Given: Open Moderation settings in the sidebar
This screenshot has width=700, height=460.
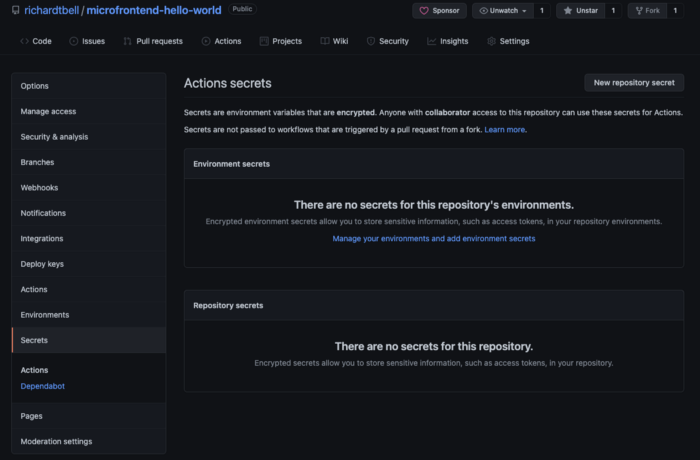Looking at the screenshot, I should pos(89,441).
